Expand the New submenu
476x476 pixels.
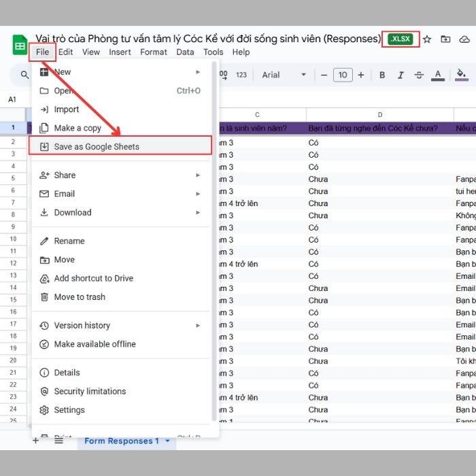click(x=120, y=72)
